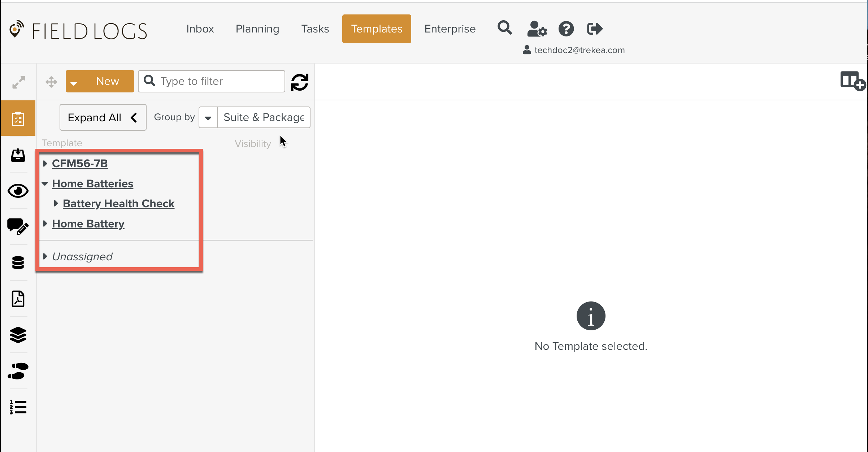The height and width of the screenshot is (452, 868).
Task: Click the comment edit sidebar icon
Action: coord(18,227)
